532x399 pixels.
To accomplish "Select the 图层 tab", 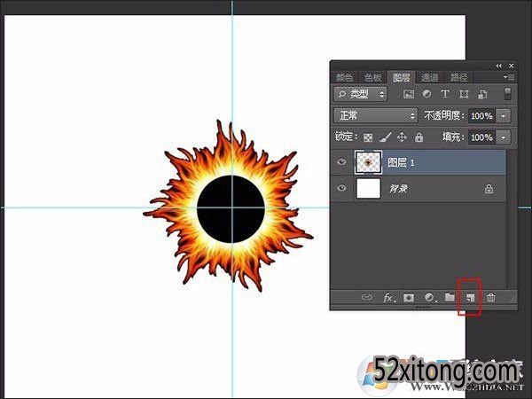I will click(x=402, y=78).
